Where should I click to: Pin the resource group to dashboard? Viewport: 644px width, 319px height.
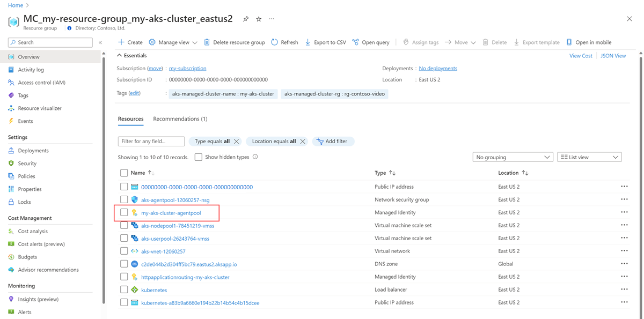coord(246,19)
